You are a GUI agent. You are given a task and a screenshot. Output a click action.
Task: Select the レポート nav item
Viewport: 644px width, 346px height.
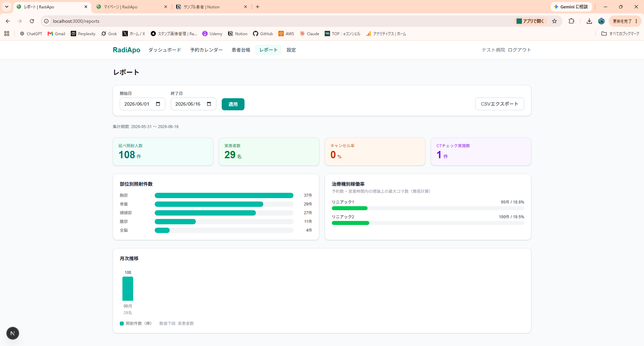tap(268, 50)
